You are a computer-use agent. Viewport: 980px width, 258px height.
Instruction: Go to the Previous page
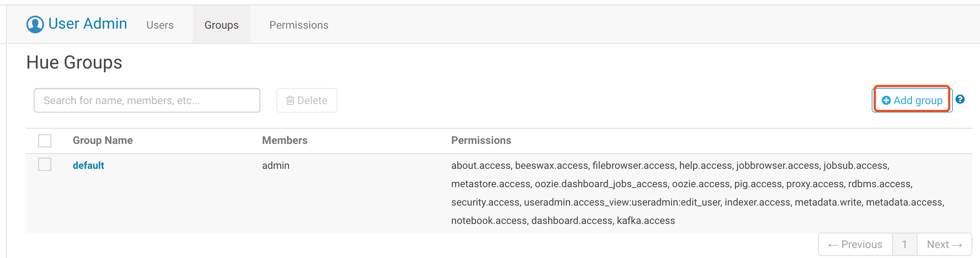click(x=855, y=244)
